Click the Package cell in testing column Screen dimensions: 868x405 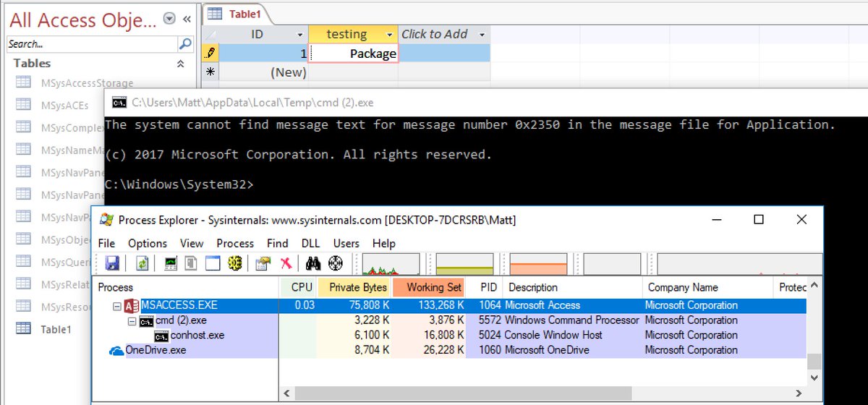353,53
